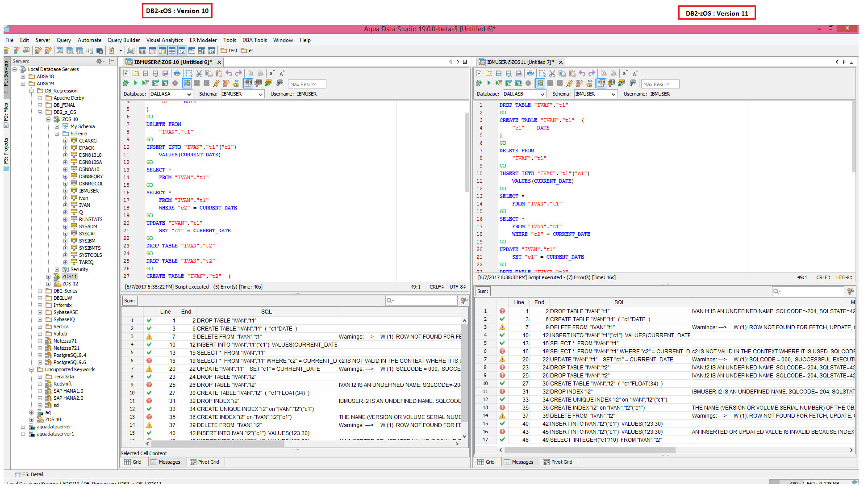868x486 pixels.
Task: Expand the ZOS11 server node
Action: (x=49, y=277)
